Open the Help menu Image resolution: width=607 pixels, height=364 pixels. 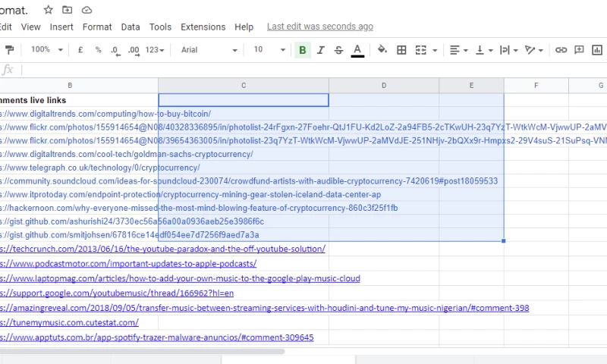point(244,27)
